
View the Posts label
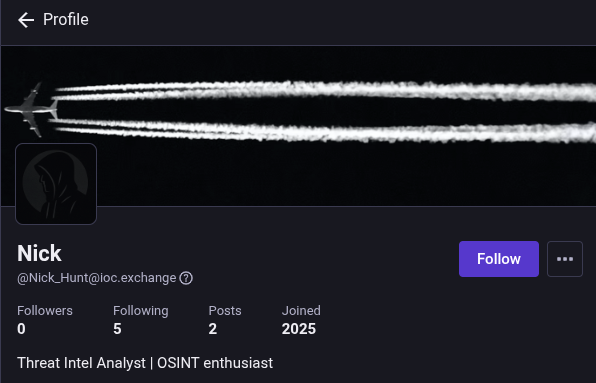point(225,311)
